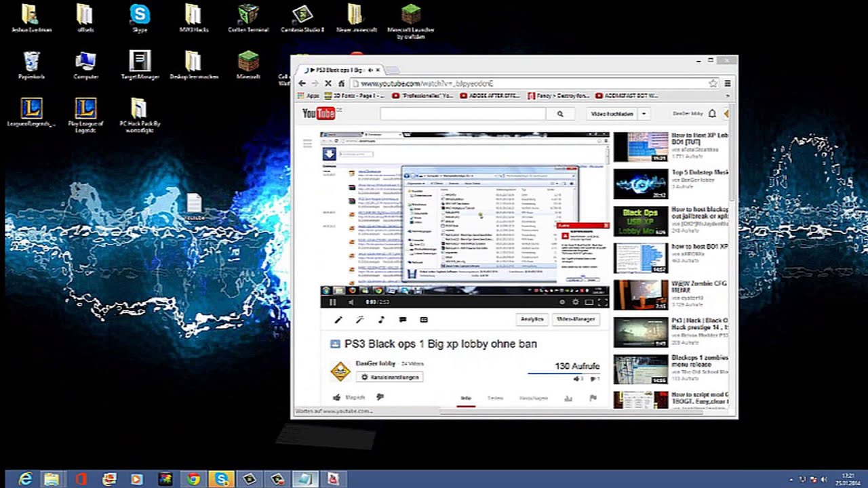The width and height of the screenshot is (868, 488).
Task: Click the Chrome back arrow
Action: (x=302, y=83)
